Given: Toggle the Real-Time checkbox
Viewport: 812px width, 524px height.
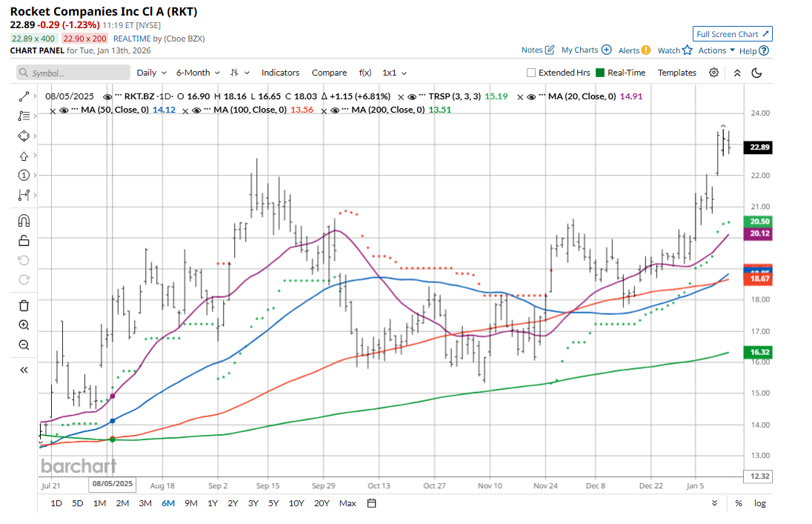Looking at the screenshot, I should (599, 73).
